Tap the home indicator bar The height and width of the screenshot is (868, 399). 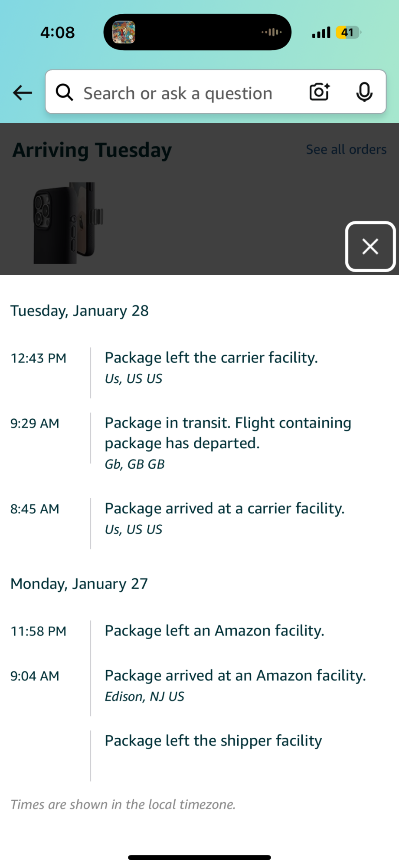point(199,858)
